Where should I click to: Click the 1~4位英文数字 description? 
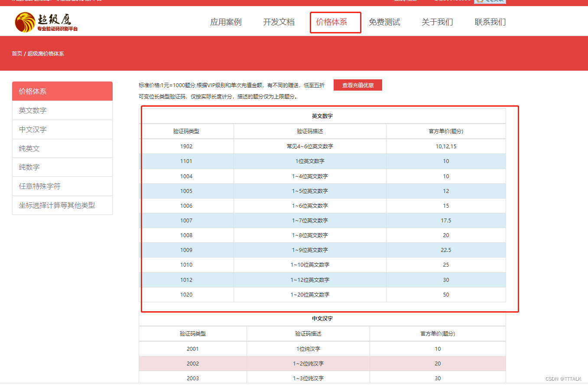point(310,176)
